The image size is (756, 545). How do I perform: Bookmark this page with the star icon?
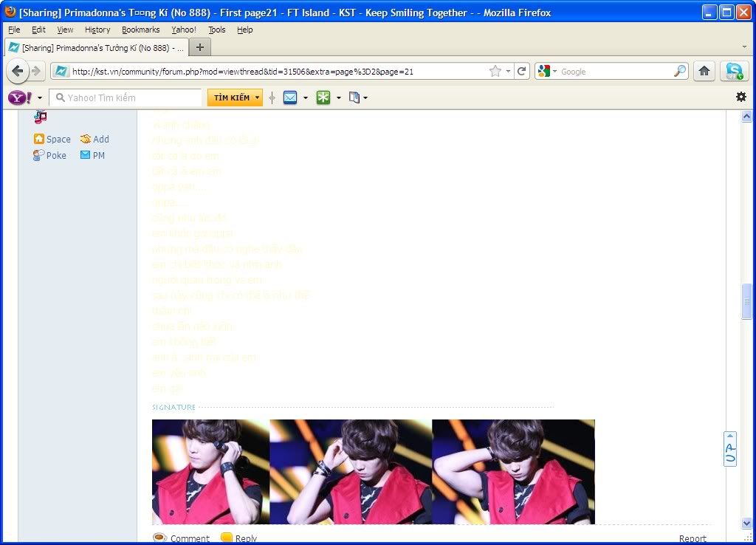coord(495,72)
